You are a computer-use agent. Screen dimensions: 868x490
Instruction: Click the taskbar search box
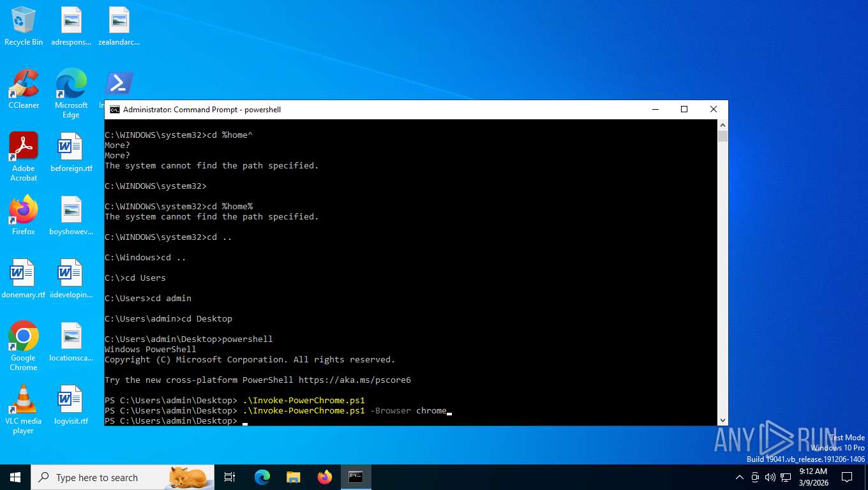(123, 477)
